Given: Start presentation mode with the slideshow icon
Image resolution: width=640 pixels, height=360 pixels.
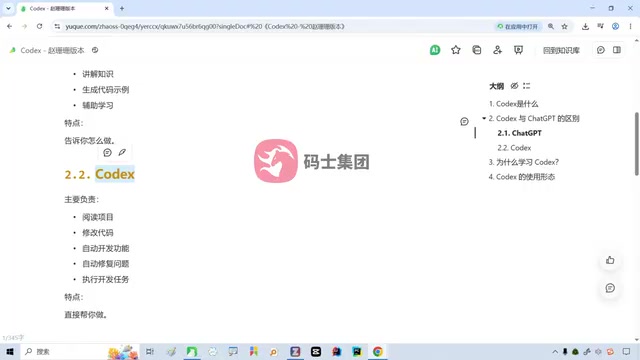Looking at the screenshot, I should point(518,50).
